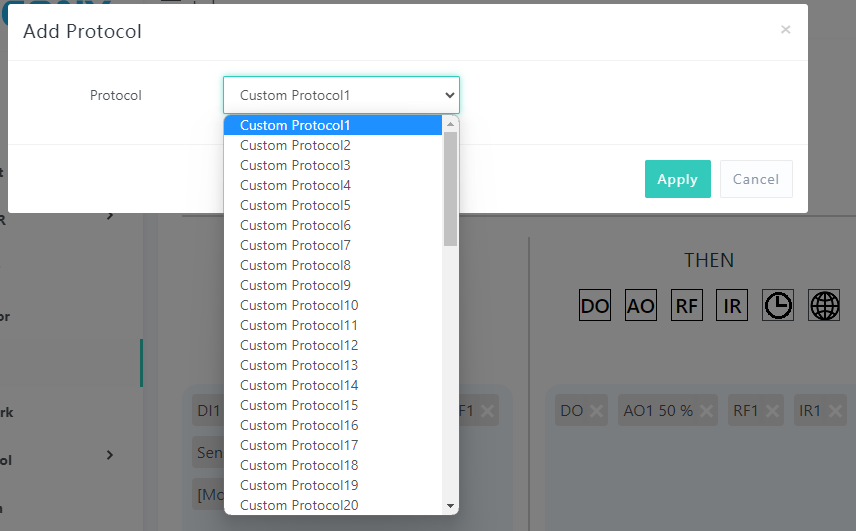The height and width of the screenshot is (531, 856).
Task: Open the Protocol combo box
Action: [x=341, y=95]
